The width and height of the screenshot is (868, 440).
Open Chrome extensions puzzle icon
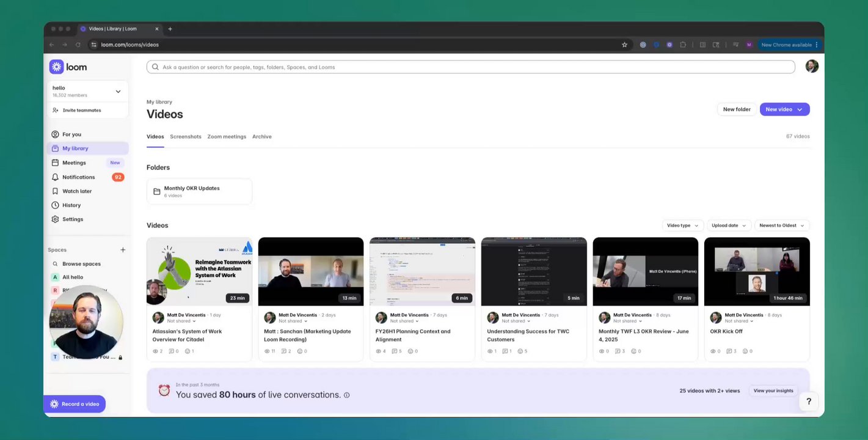(x=683, y=45)
